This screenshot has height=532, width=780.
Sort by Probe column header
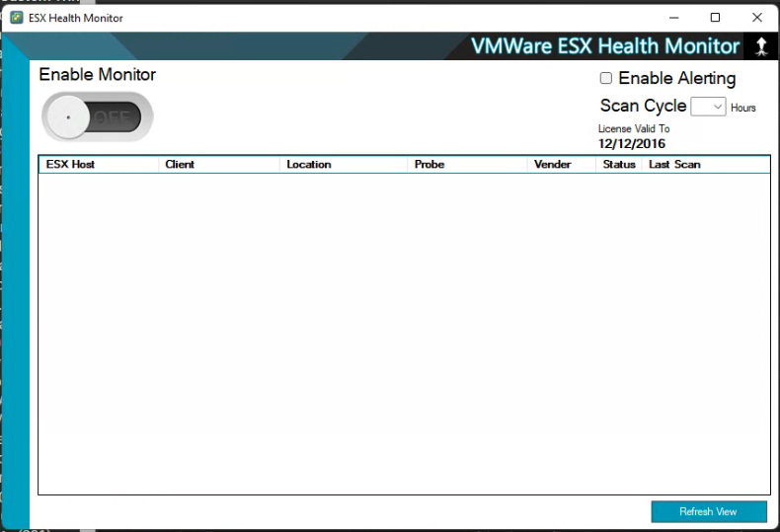tap(468, 165)
